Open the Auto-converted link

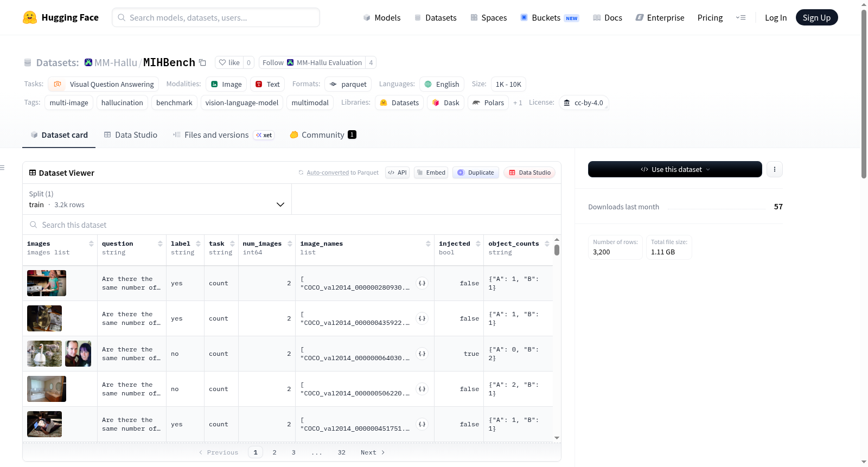click(328, 172)
